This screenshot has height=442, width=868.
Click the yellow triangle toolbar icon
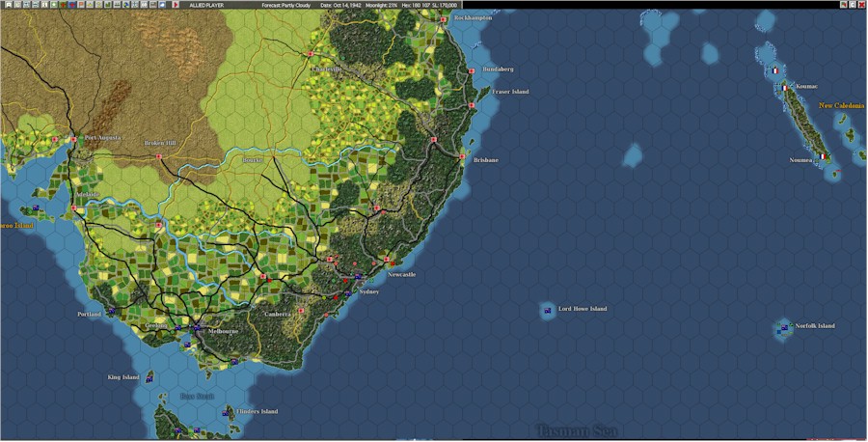click(90, 5)
